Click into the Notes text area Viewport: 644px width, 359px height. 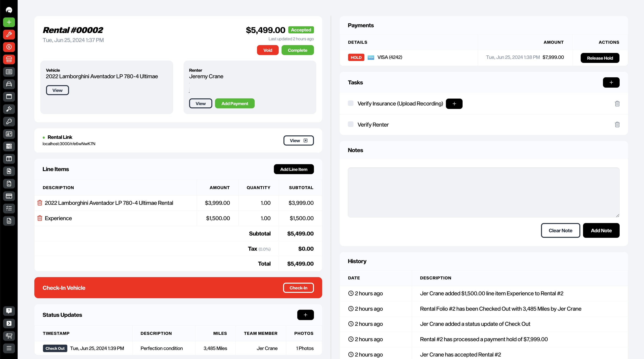483,192
